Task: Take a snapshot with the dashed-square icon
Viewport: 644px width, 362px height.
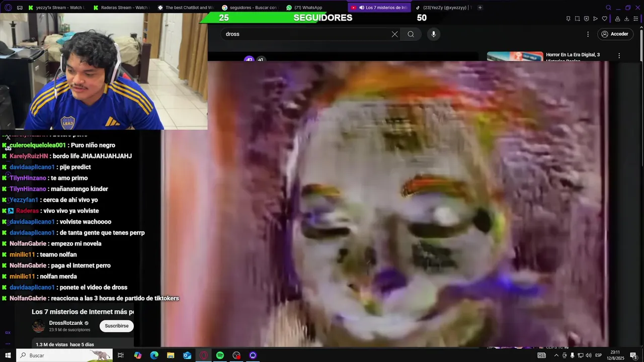Action: pyautogui.click(x=577, y=19)
